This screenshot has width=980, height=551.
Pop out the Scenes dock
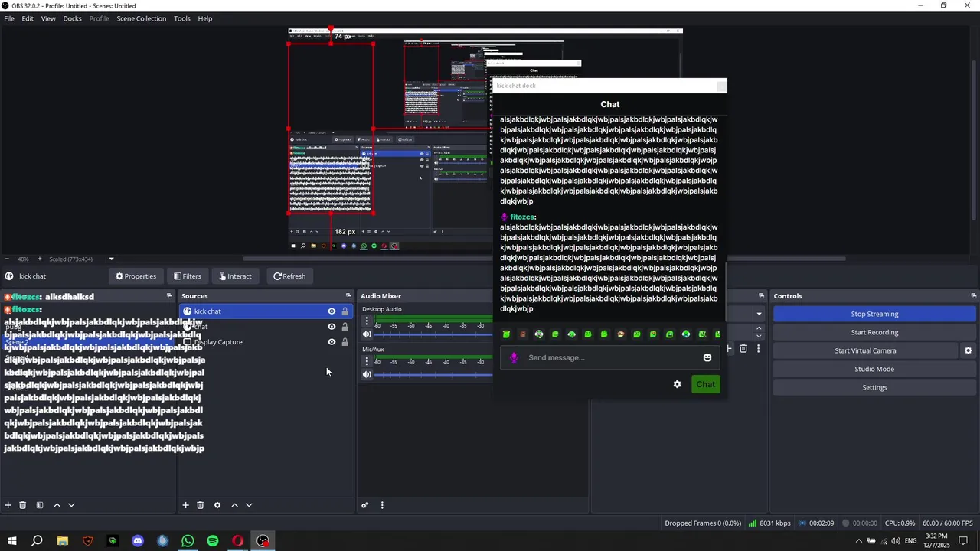[169, 296]
